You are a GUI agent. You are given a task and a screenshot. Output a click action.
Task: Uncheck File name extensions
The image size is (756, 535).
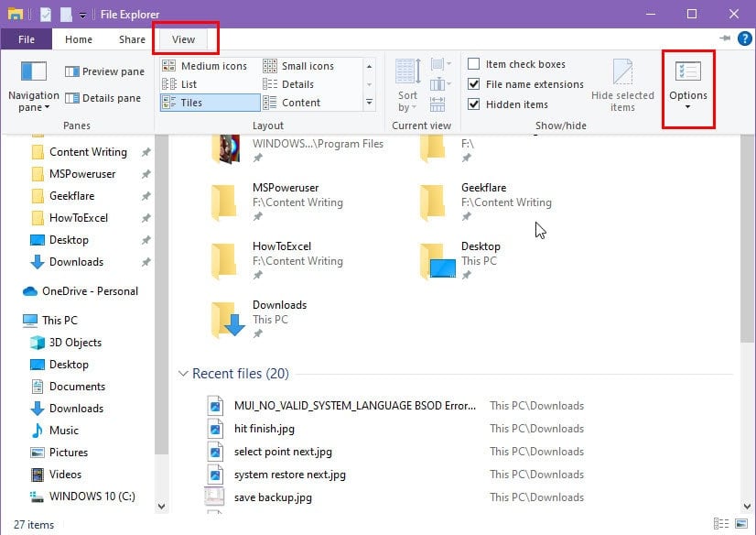[525, 84]
